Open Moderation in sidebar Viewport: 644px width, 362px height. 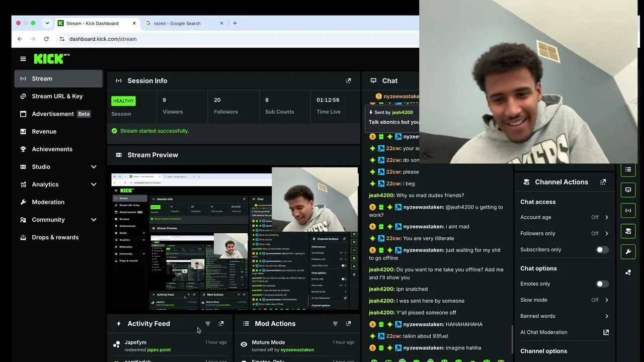pos(58,202)
